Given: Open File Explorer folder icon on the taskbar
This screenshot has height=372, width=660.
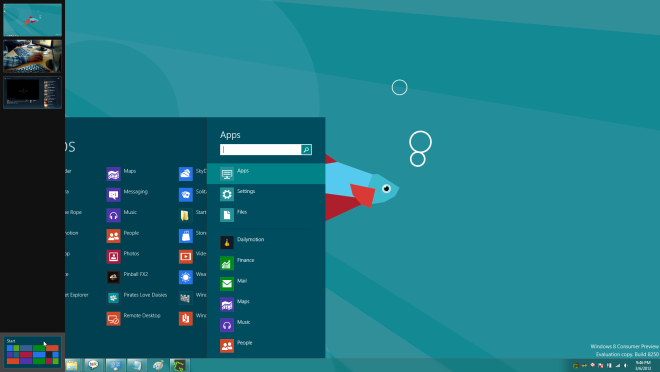Looking at the screenshot, I should coord(72,365).
